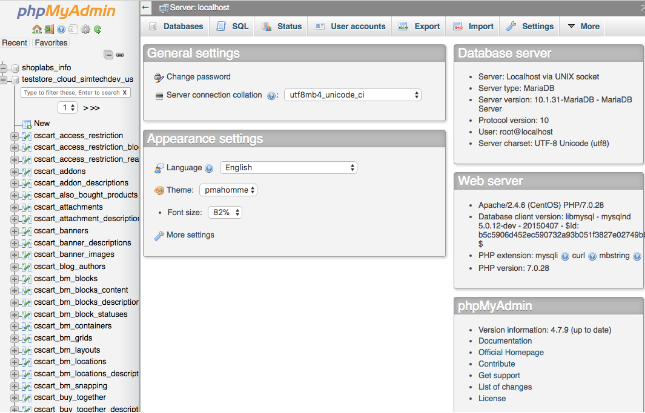Screen dimensions: 645x413
Task: Open curl extension help icon
Action: coord(592,257)
